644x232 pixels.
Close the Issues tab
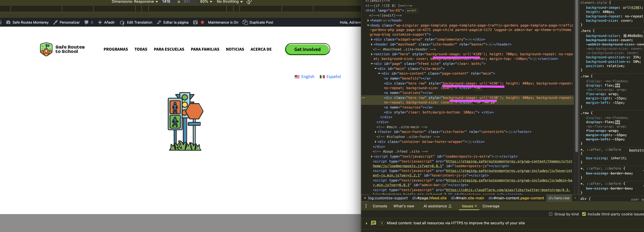coord(476,206)
